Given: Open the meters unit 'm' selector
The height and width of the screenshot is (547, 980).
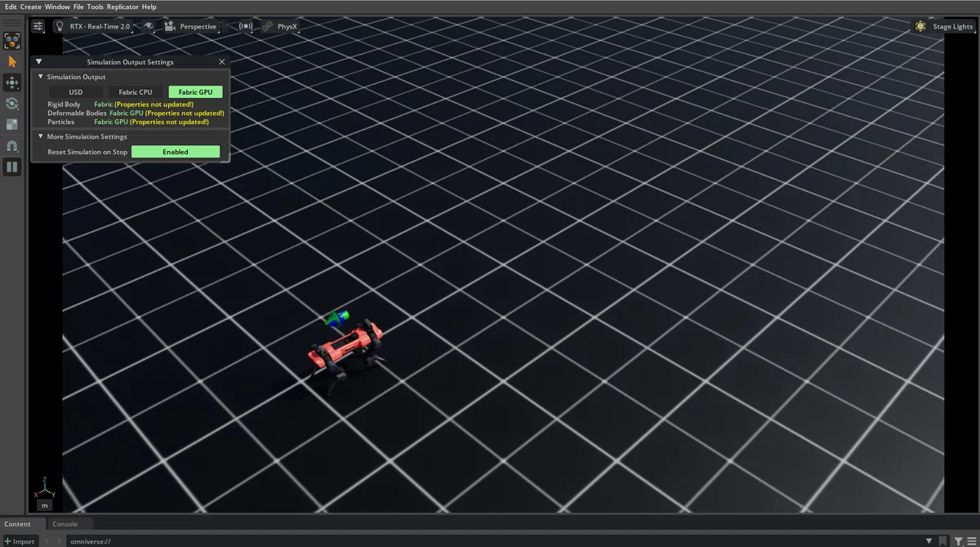Looking at the screenshot, I should click(x=44, y=505).
